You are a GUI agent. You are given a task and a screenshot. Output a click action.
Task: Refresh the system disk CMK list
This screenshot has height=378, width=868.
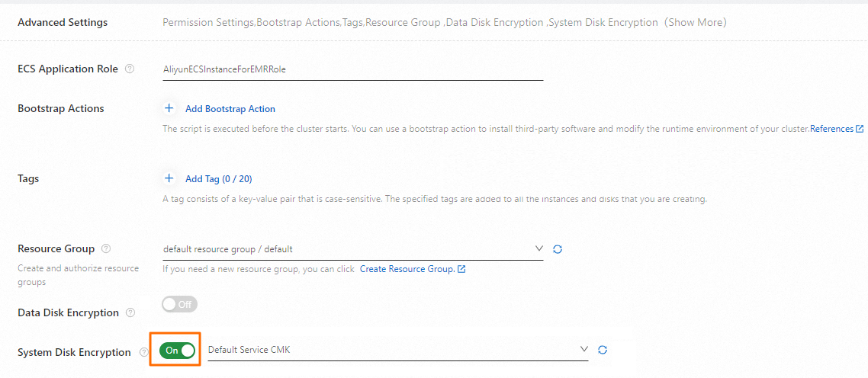coord(603,350)
